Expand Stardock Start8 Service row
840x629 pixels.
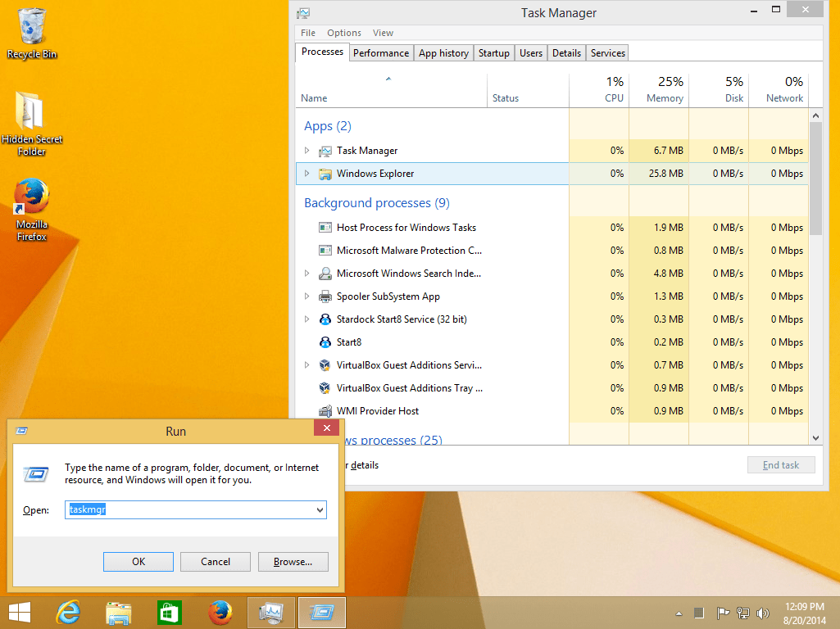click(x=307, y=319)
